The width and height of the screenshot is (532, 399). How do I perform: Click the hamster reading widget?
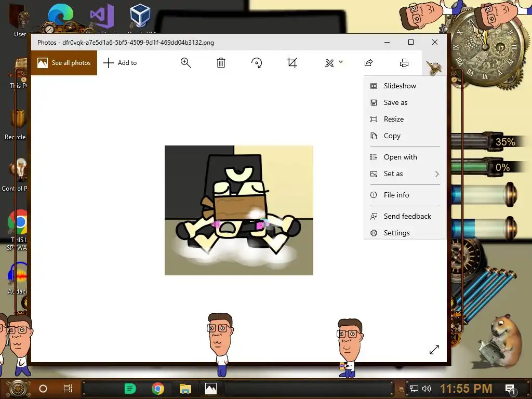[501, 341]
